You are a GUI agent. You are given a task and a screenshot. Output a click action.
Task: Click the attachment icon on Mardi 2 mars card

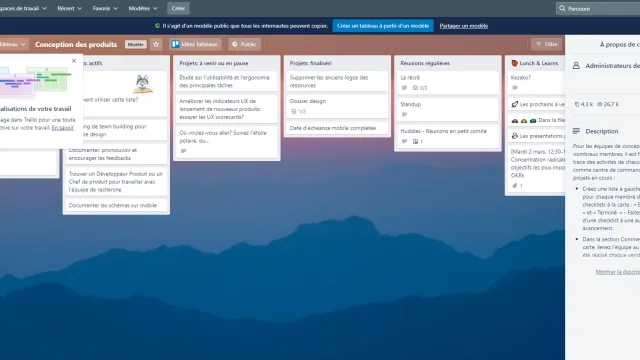[x=515, y=186]
